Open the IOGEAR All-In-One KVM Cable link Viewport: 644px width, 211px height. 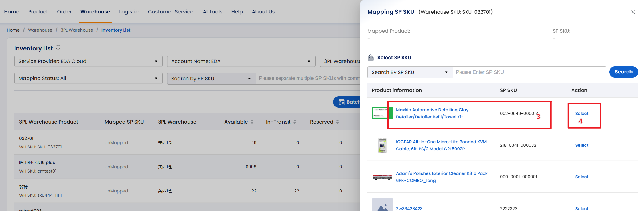(441, 145)
